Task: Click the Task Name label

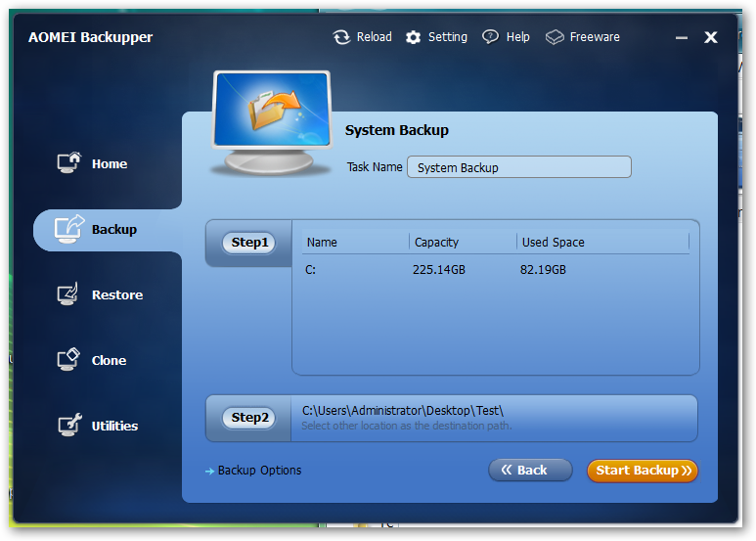Action: pos(375,167)
